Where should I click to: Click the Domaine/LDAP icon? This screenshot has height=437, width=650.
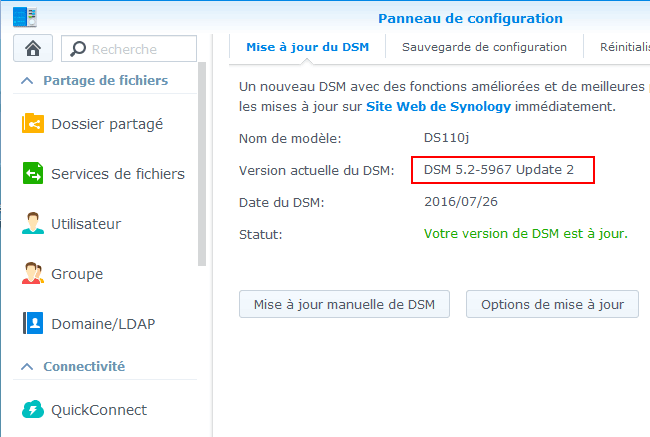tap(33, 324)
